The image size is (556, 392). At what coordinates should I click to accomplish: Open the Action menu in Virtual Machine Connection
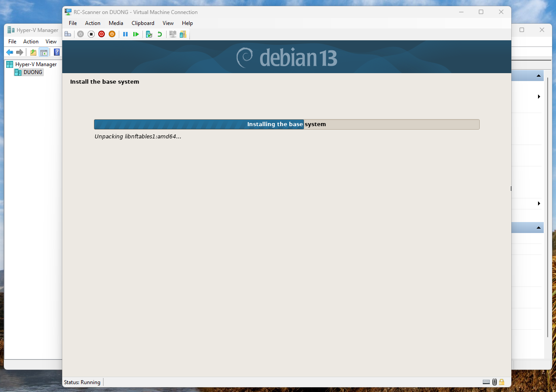pyautogui.click(x=93, y=23)
